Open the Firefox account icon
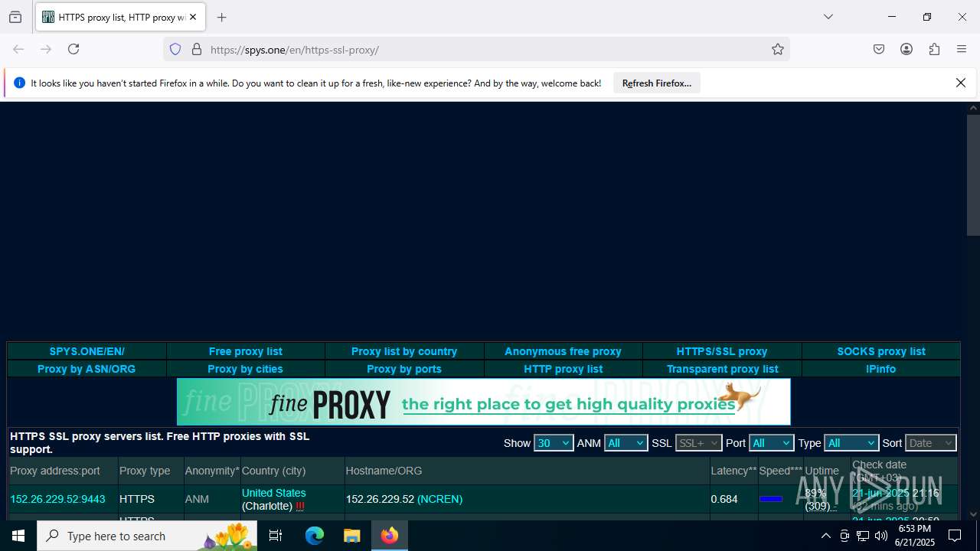This screenshot has width=980, height=551. 906,49
